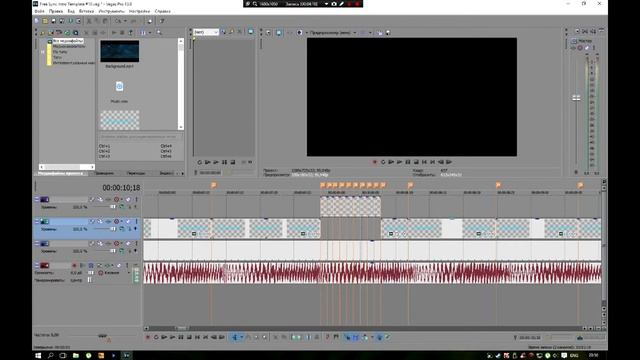This screenshot has height=360, width=640.
Task: Open the edit tool dropdown arrow
Action: tap(242, 337)
